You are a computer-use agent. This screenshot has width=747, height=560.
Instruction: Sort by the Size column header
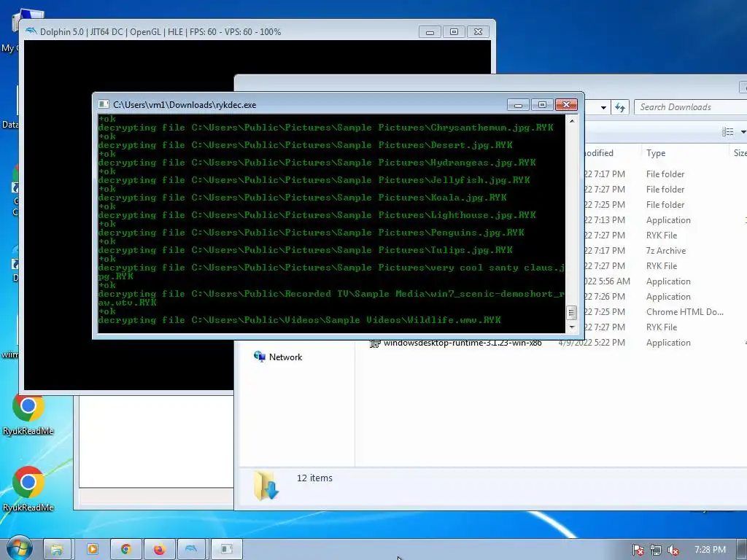click(x=740, y=153)
